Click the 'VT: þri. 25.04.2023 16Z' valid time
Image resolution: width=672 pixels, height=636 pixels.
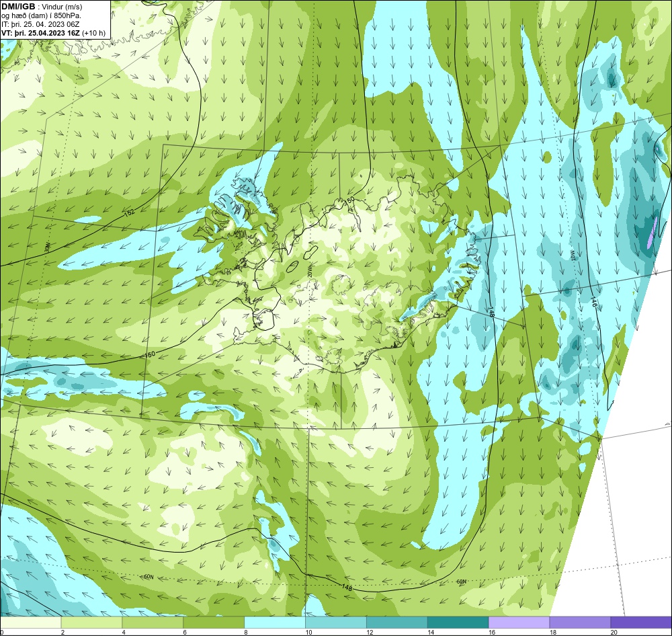[x=41, y=32]
